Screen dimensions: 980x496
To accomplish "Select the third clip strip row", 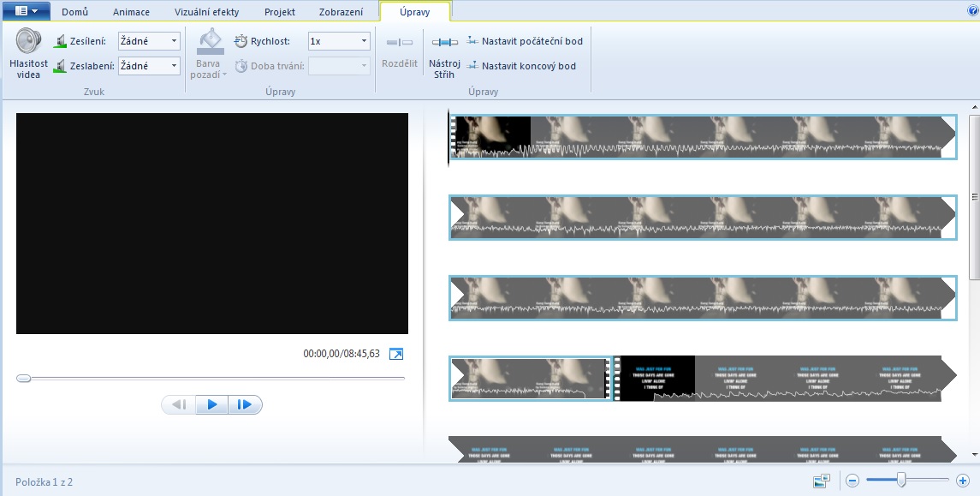I will pyautogui.click(x=704, y=298).
